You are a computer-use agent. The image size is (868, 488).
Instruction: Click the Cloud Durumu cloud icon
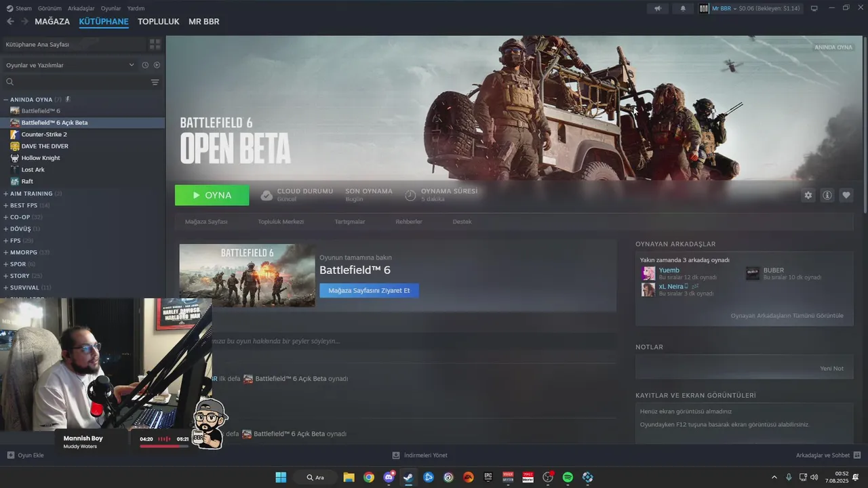coord(267,195)
